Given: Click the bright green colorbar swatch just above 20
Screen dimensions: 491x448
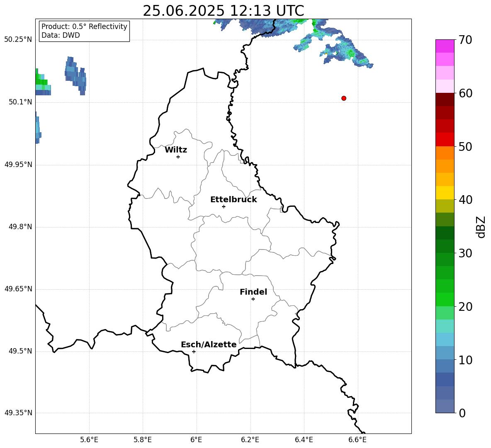Looking at the screenshot, I should tap(445, 299).
